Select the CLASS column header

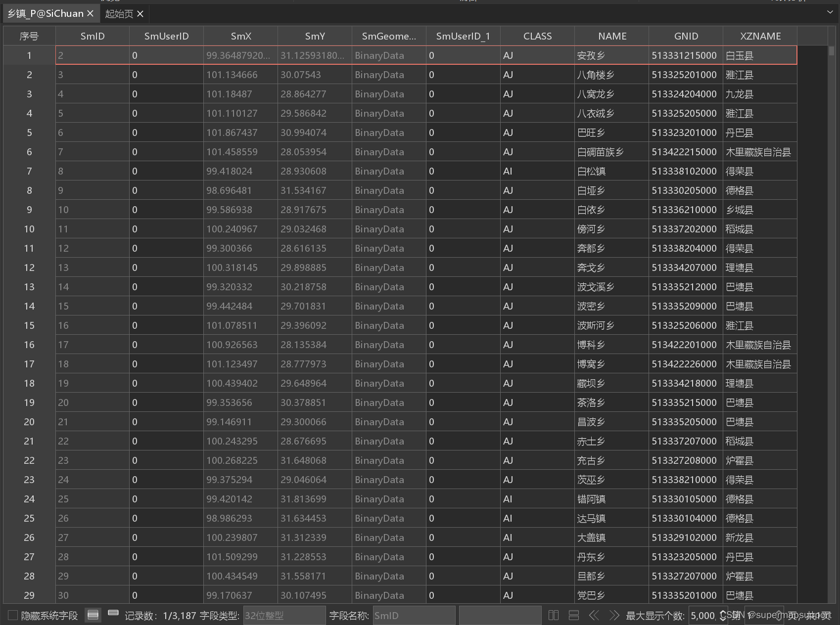click(537, 36)
